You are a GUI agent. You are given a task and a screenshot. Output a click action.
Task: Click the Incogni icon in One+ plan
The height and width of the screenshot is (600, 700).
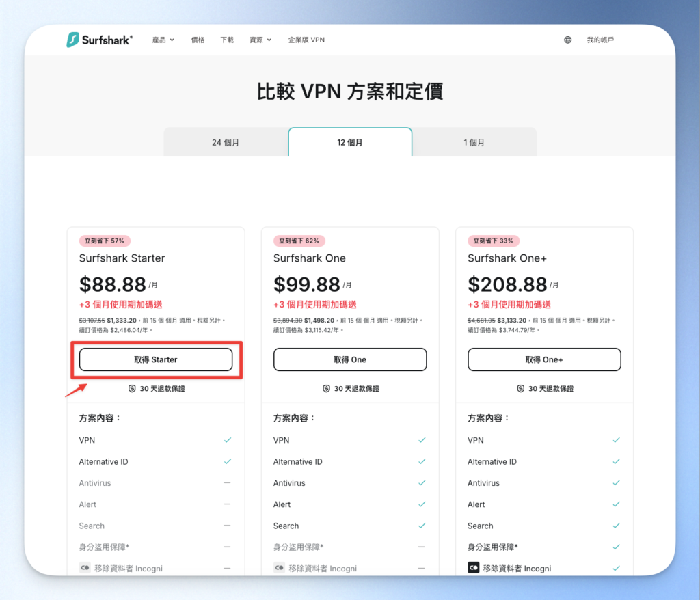click(473, 567)
